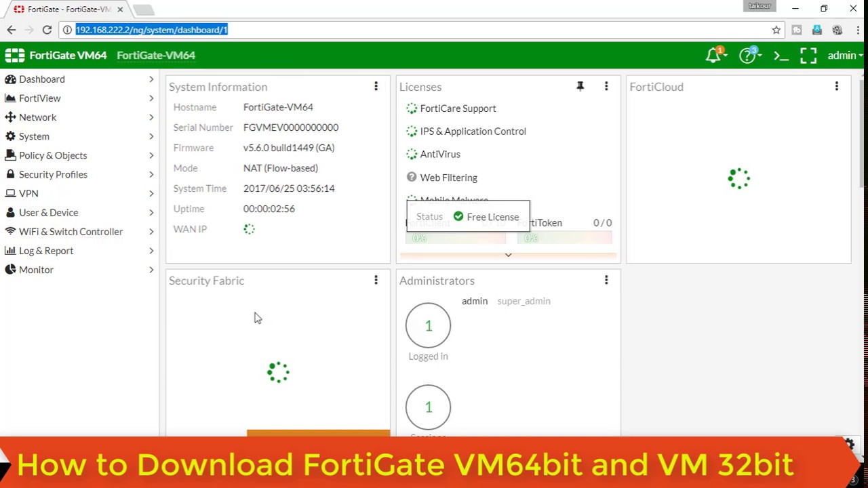Open the admin user dropdown
Screen dimensions: 868x488
(x=845, y=56)
